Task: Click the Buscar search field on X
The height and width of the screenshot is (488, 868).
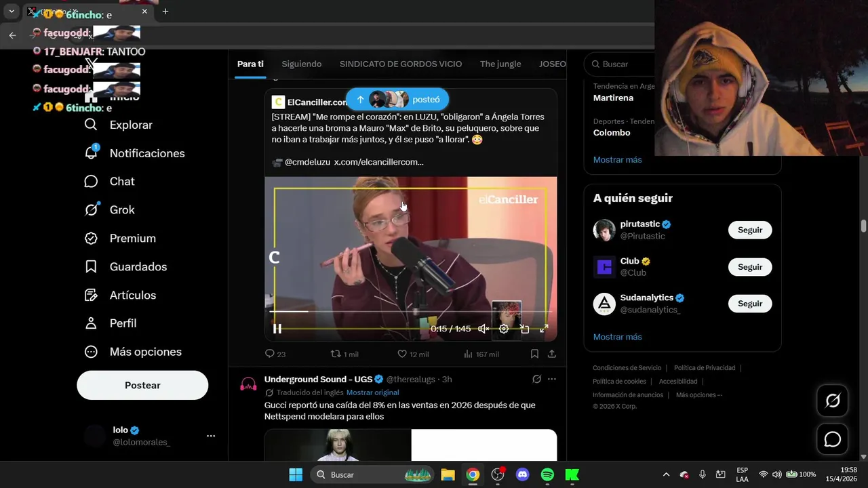Action: pos(620,64)
